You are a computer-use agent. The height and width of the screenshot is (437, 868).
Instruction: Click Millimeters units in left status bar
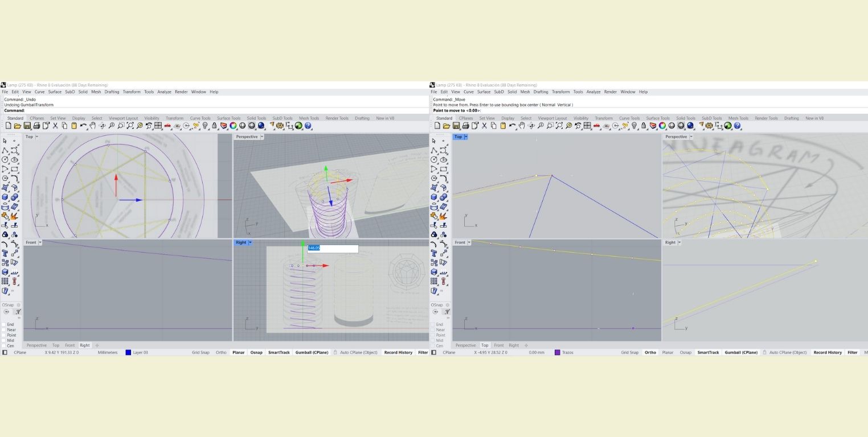coord(108,352)
